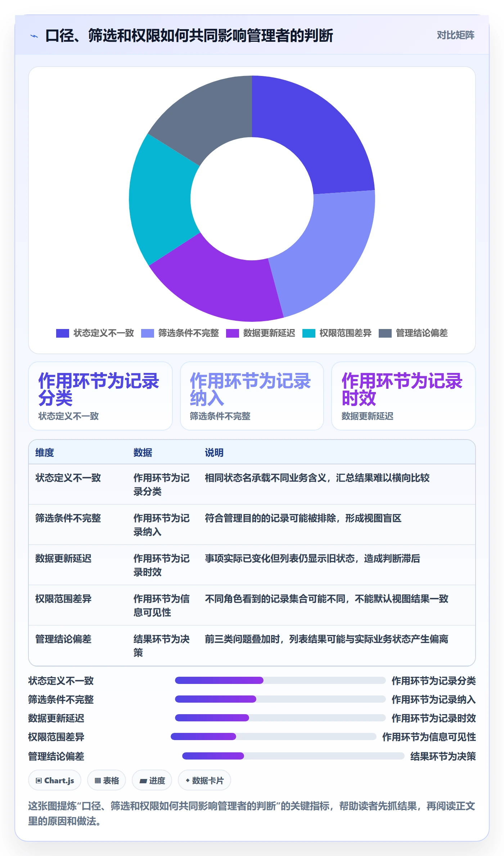Click the main title 口径、筛选和权限
Viewport: 504px width, 856px height.
click(189, 36)
